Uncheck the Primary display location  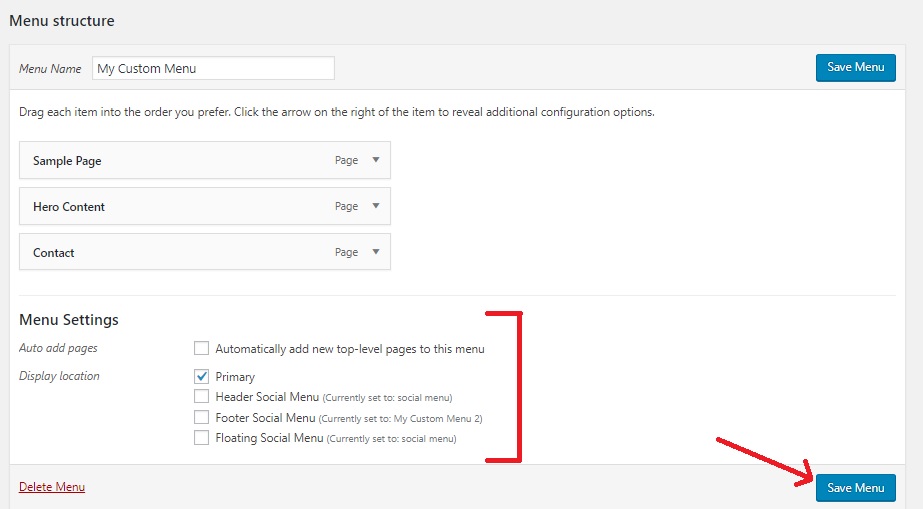coord(201,376)
